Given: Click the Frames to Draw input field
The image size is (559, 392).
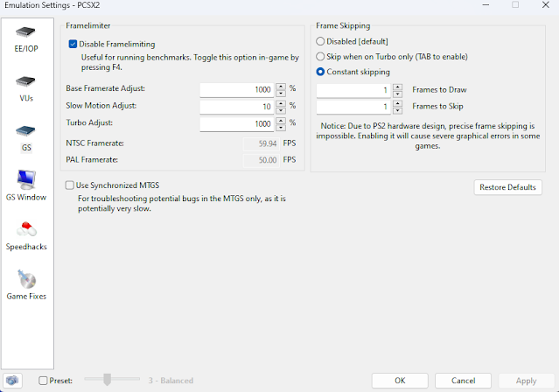Looking at the screenshot, I should (x=353, y=91).
